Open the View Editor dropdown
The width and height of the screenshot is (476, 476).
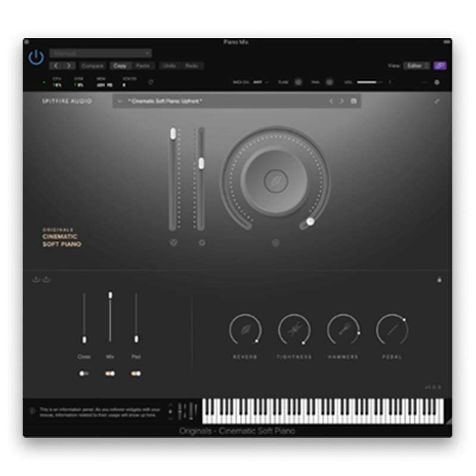pyautogui.click(x=416, y=66)
